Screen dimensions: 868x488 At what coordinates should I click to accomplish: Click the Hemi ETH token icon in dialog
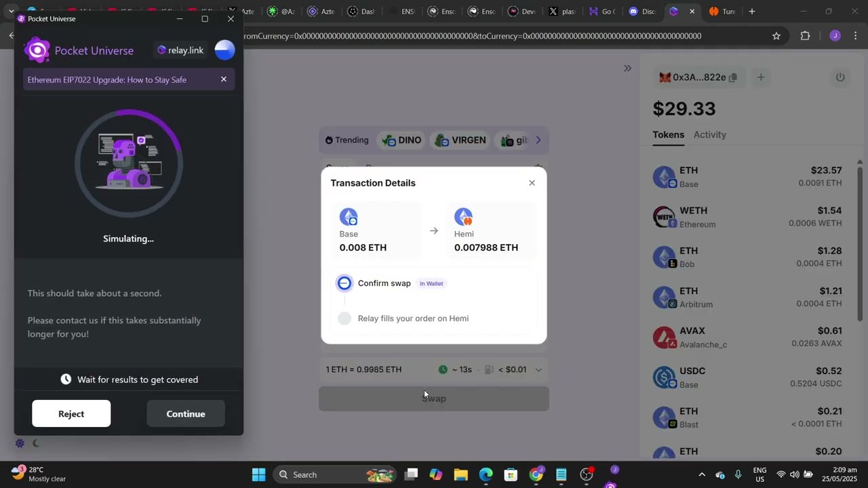(464, 217)
